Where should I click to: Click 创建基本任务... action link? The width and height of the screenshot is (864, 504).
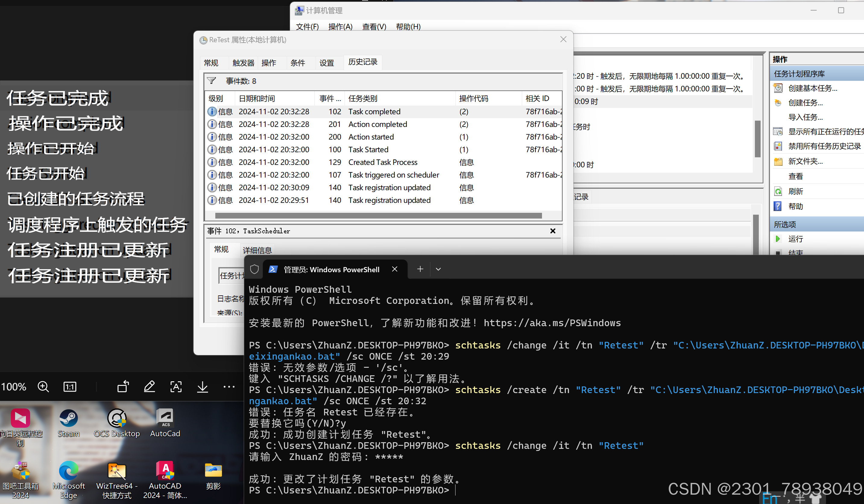[x=812, y=88]
